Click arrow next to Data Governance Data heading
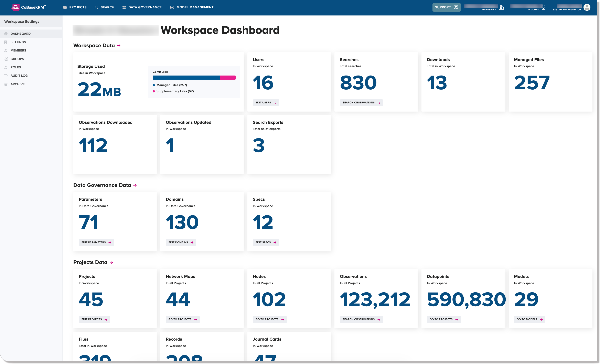Image resolution: width=600 pixels, height=364 pixels. point(135,185)
